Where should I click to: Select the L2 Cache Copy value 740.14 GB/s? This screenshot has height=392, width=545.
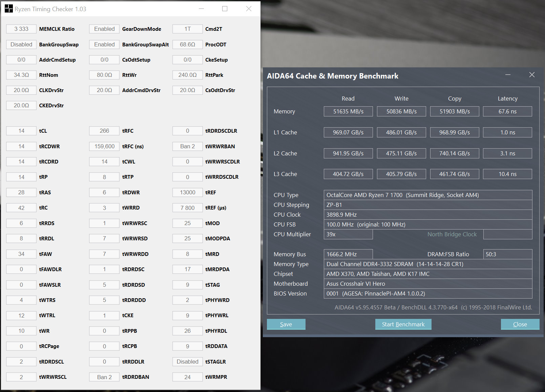click(x=455, y=153)
